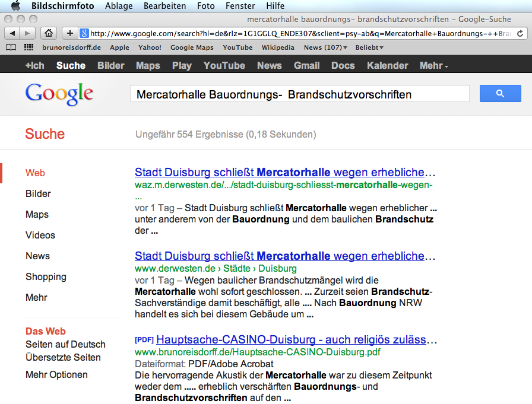Screen dimensions: 532x404
Task: Select Play in the Google bar
Action: 182,65
